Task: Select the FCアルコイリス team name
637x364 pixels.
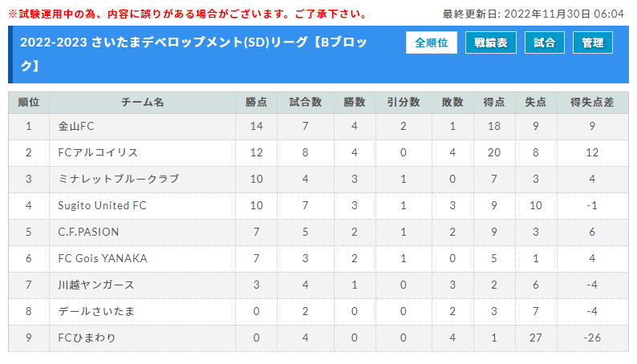Action: pyautogui.click(x=98, y=152)
